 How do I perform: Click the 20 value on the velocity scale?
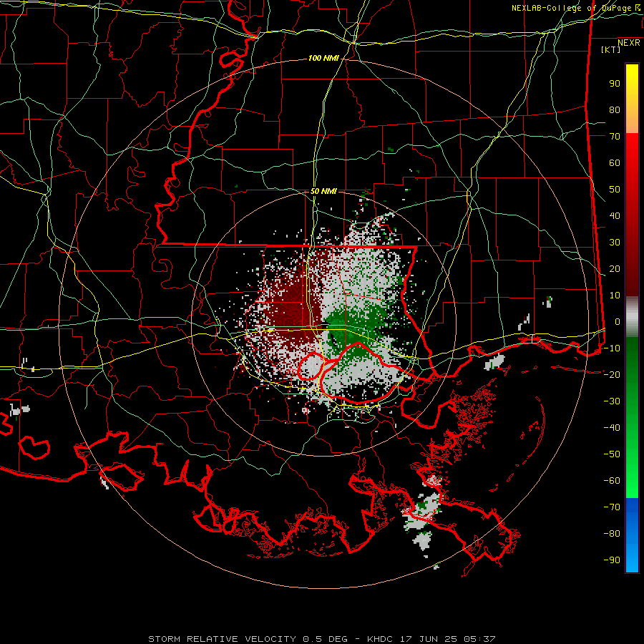615,269
